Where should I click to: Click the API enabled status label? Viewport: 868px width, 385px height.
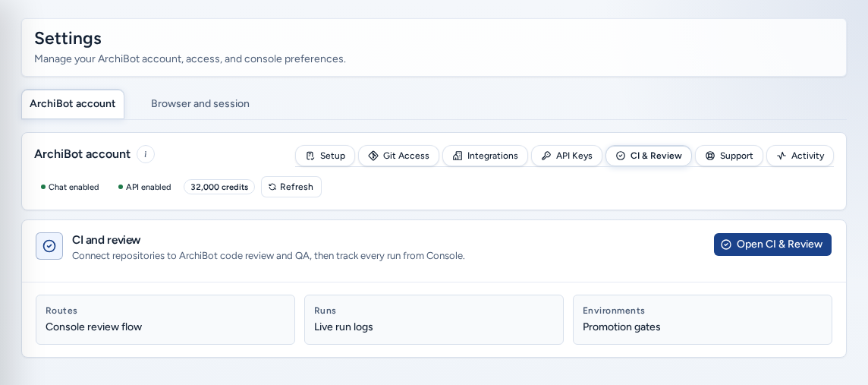coord(144,188)
